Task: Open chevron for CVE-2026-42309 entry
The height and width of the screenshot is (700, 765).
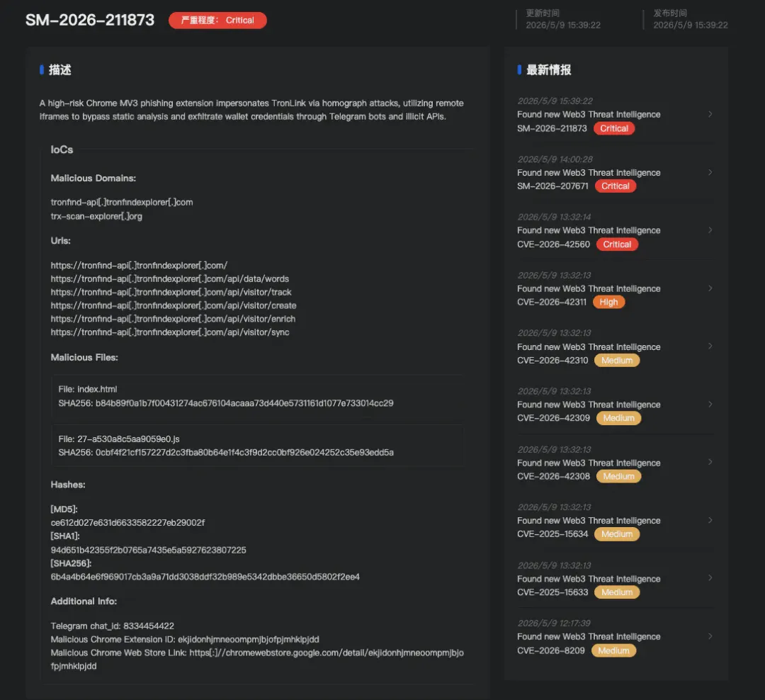Action: (x=710, y=404)
